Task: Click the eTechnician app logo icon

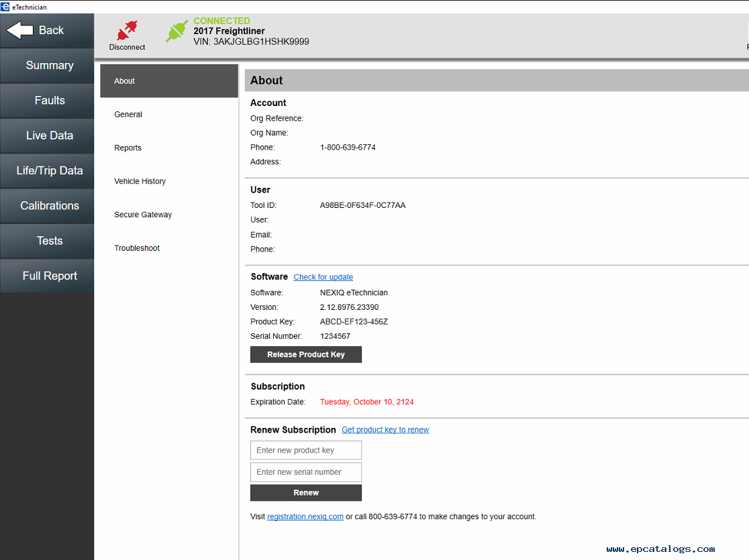Action: point(5,7)
